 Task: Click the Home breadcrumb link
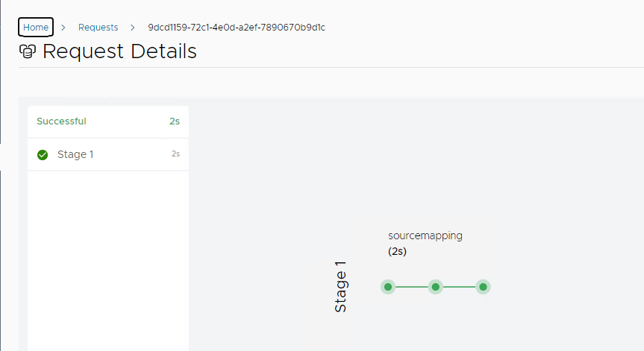36,28
